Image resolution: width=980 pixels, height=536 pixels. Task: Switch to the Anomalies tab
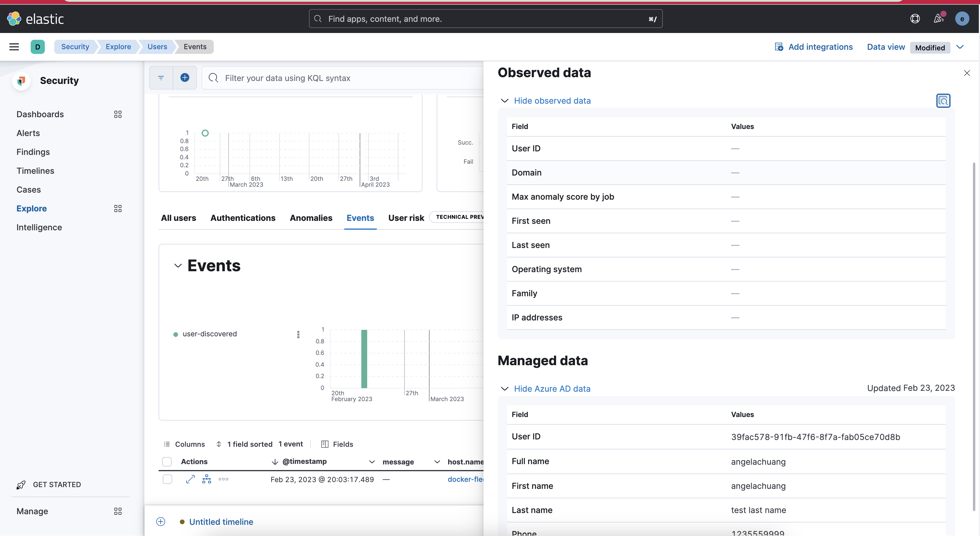tap(311, 218)
